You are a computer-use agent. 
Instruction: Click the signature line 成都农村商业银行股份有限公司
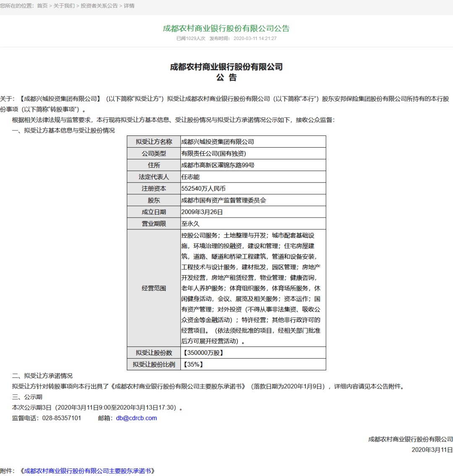[x=411, y=439]
